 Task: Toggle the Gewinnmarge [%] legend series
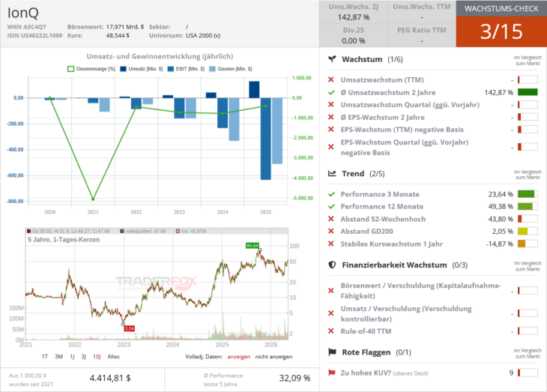pyautogui.click(x=91, y=69)
